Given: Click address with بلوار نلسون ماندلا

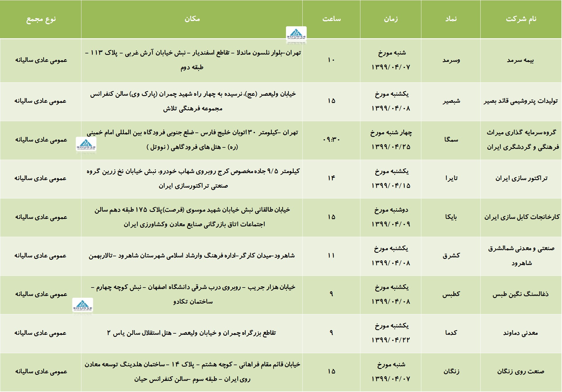Looking at the screenshot, I should point(193,60).
